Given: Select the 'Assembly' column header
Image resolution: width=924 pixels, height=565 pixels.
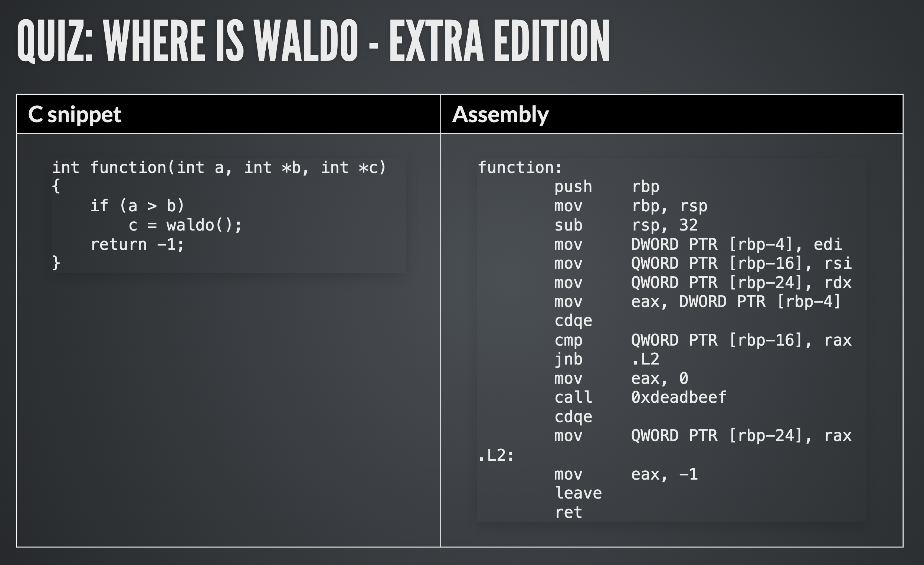Looking at the screenshot, I should [500, 114].
